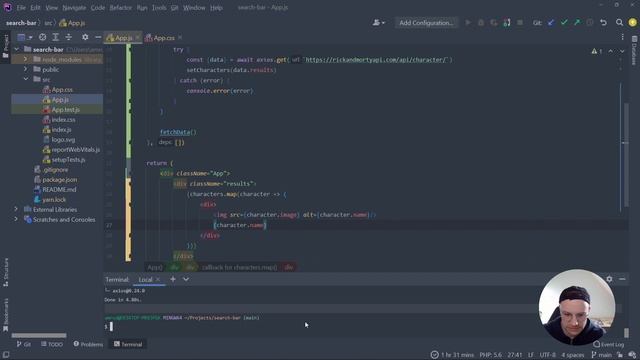640x360 pixels.
Task: Open the Navigate menu
Action: click(74, 7)
